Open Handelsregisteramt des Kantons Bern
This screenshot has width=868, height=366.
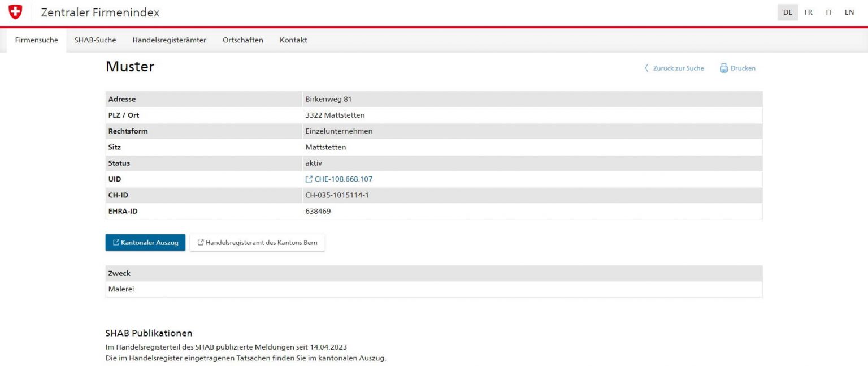click(261, 243)
